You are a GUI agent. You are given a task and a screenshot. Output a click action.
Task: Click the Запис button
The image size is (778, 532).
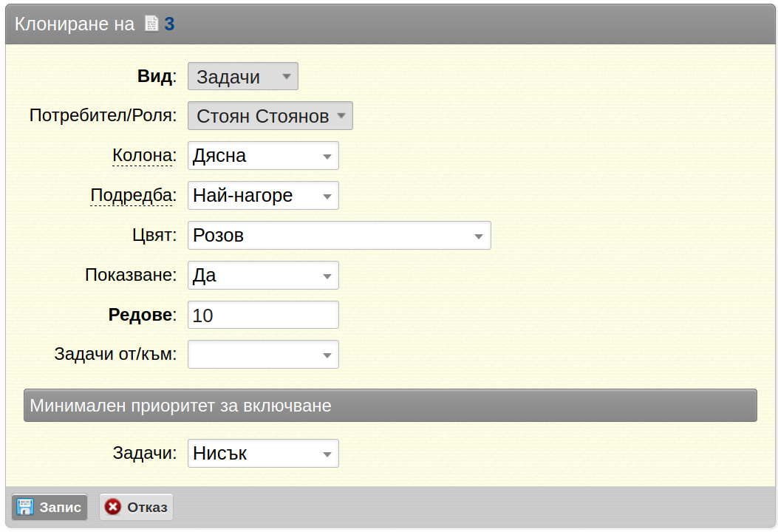click(x=50, y=507)
